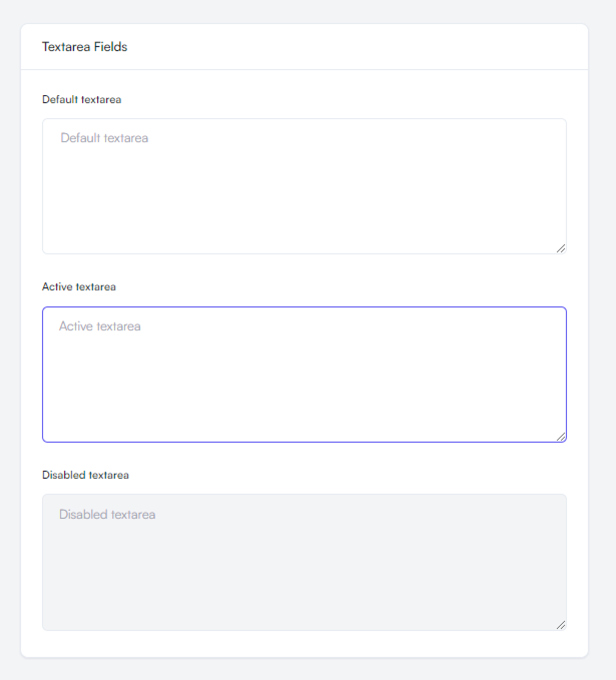Click the "Active textarea" placeholder text

[x=100, y=326]
